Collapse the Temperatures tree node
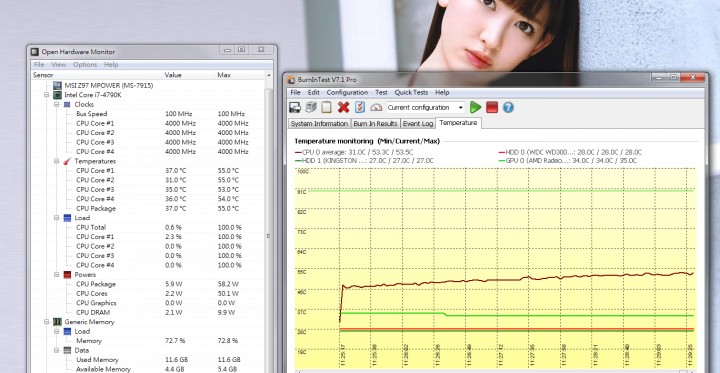The image size is (720, 373). click(56, 161)
